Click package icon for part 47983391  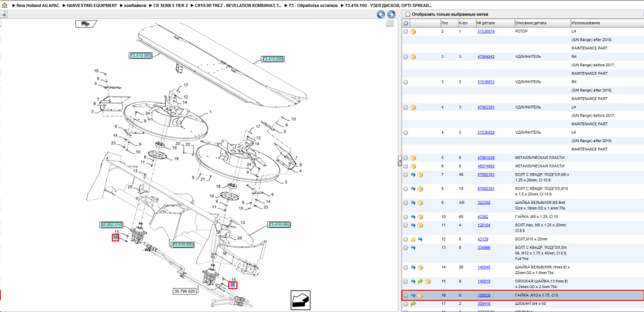coord(413,107)
